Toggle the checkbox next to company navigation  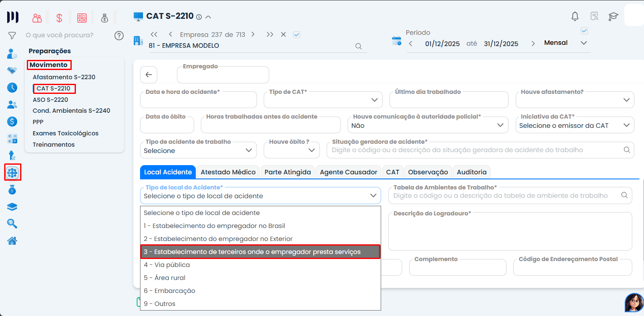coord(297,35)
